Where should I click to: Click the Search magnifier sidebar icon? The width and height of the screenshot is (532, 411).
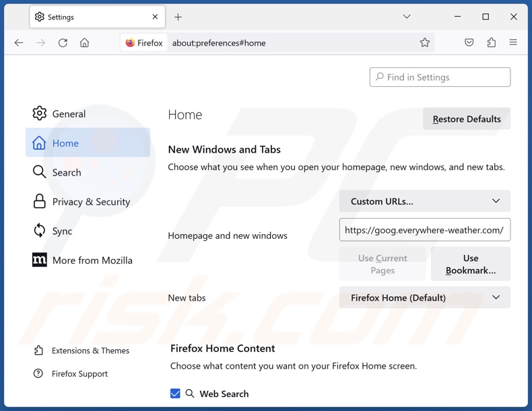[x=39, y=172]
